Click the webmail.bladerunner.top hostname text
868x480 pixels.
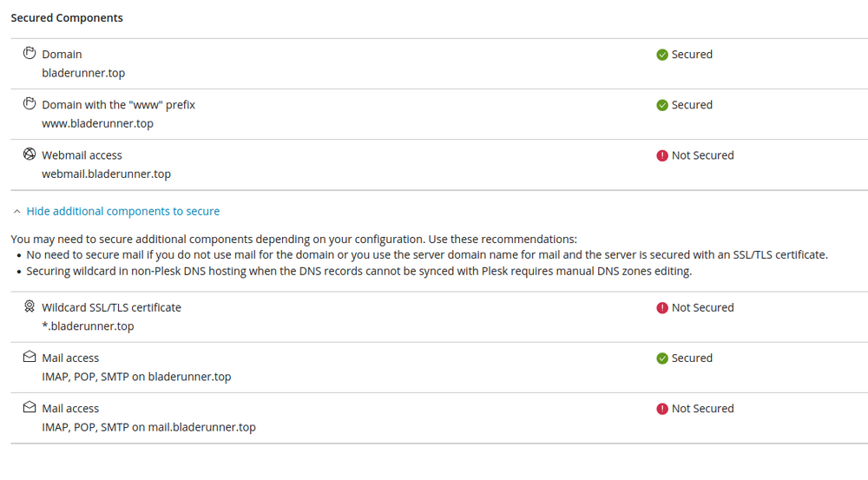pyautogui.click(x=106, y=174)
